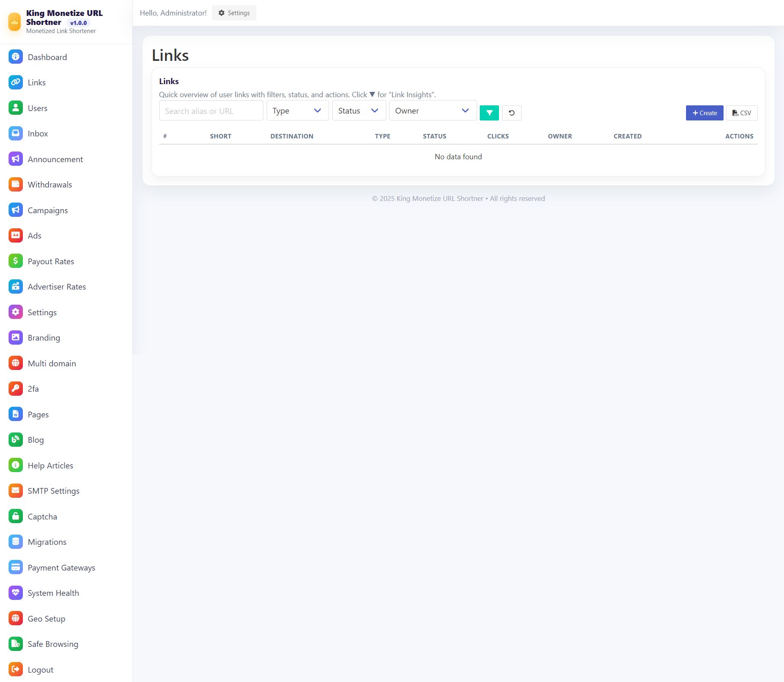Click the 2fa key icon in sidebar
Image resolution: width=784 pixels, height=682 pixels.
[x=16, y=388]
